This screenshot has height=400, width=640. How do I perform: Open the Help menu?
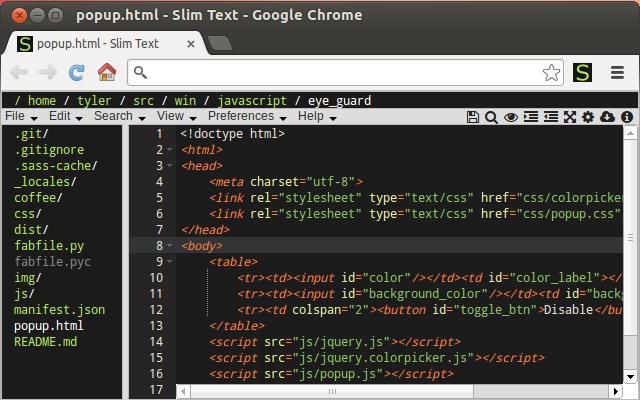(x=317, y=116)
